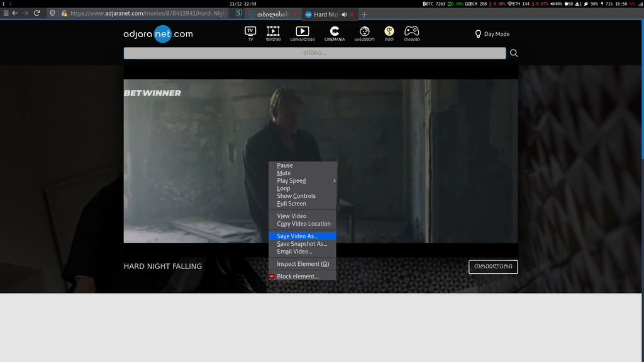Click Save Video As...

point(303,236)
